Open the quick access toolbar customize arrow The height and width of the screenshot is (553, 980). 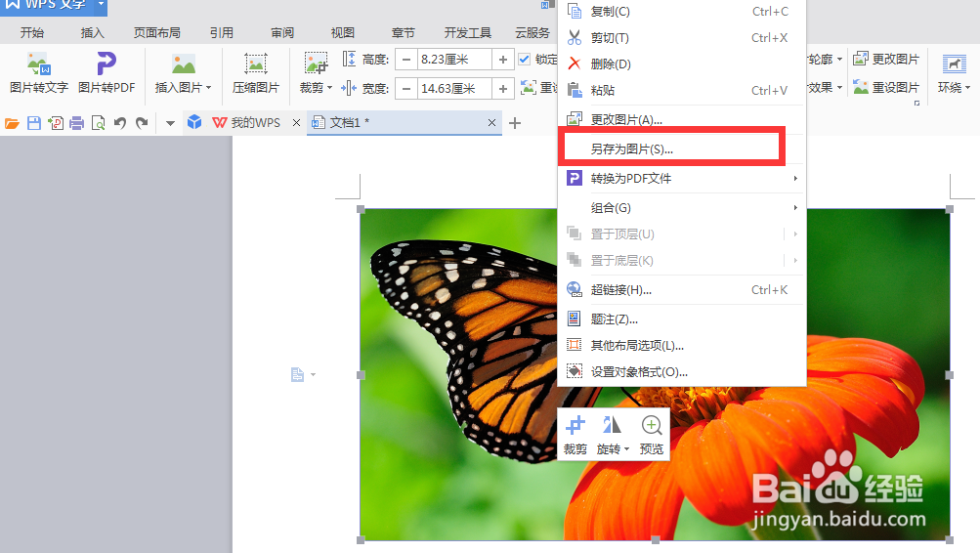[169, 123]
